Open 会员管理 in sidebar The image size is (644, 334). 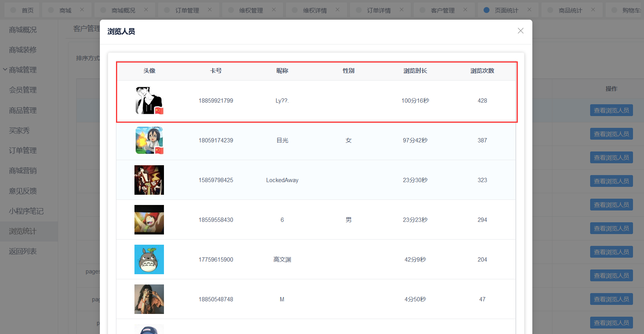tap(23, 90)
